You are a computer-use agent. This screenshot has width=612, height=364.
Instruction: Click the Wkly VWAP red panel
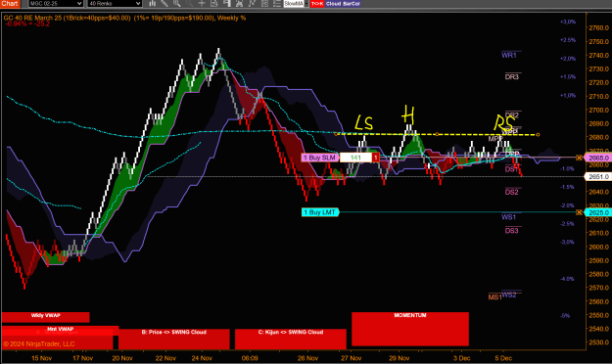coord(46,317)
